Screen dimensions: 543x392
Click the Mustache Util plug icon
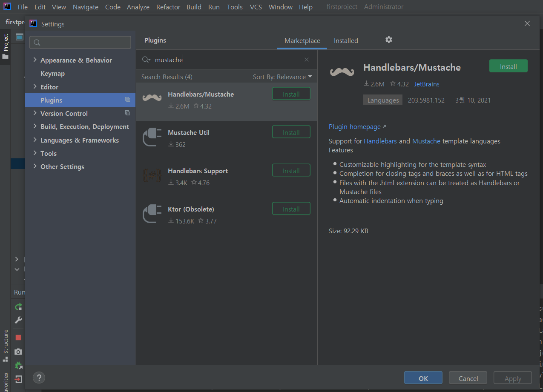(x=152, y=137)
